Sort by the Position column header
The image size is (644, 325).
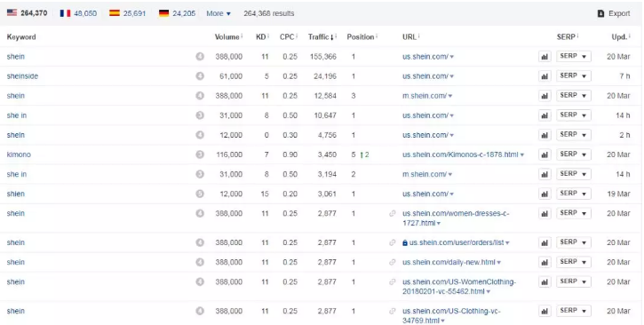click(x=361, y=37)
